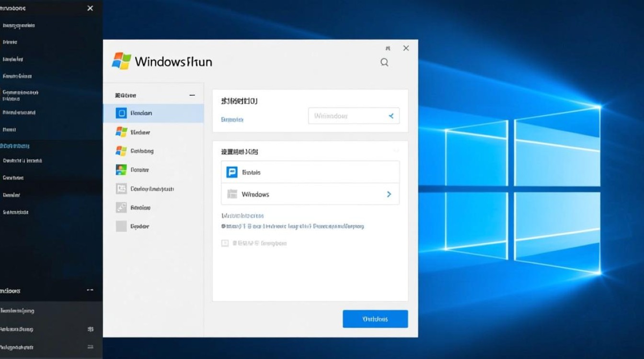Click the pin icon near the window corner

pyautogui.click(x=388, y=48)
